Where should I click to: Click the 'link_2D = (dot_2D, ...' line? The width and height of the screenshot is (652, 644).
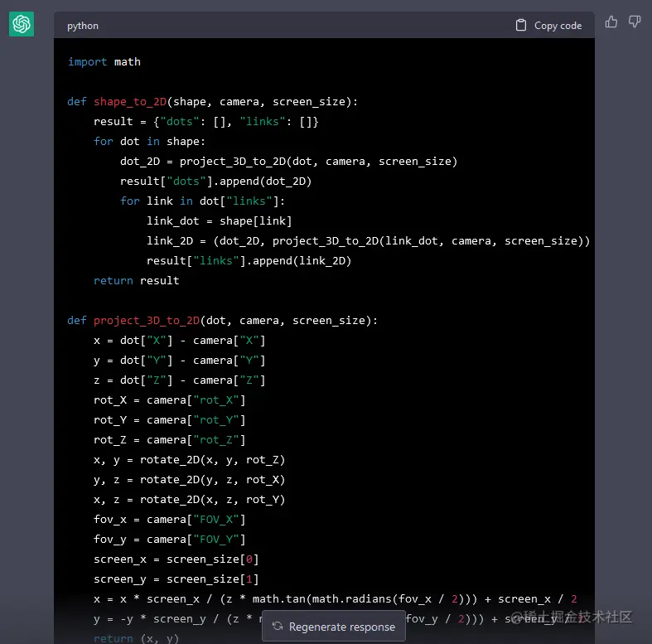(x=368, y=241)
